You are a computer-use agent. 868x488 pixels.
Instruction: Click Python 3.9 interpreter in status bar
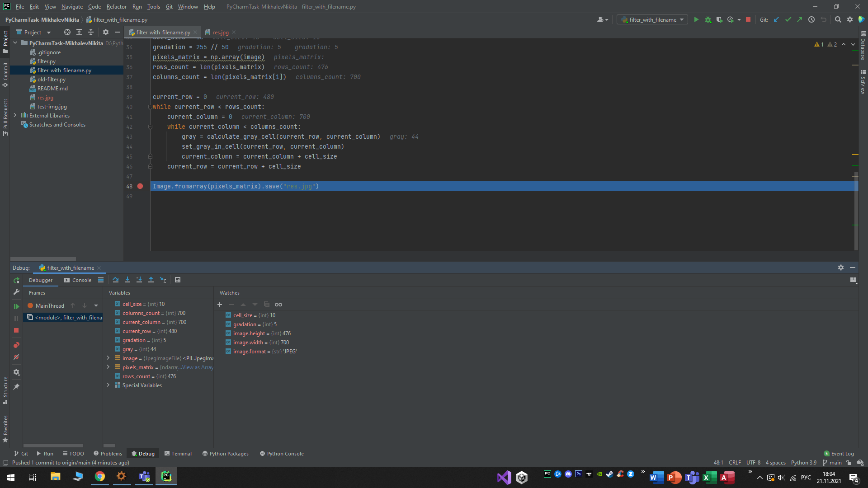click(x=803, y=463)
